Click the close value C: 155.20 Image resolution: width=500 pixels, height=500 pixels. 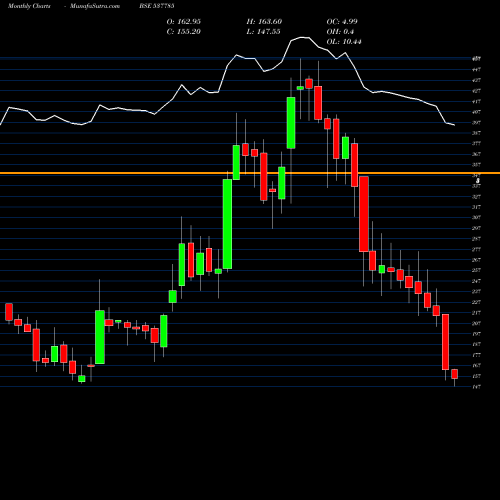(184, 32)
